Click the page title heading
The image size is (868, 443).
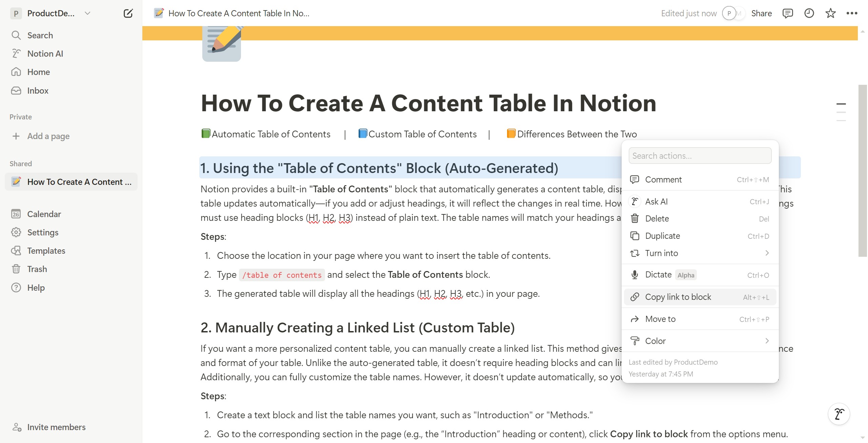tap(428, 103)
